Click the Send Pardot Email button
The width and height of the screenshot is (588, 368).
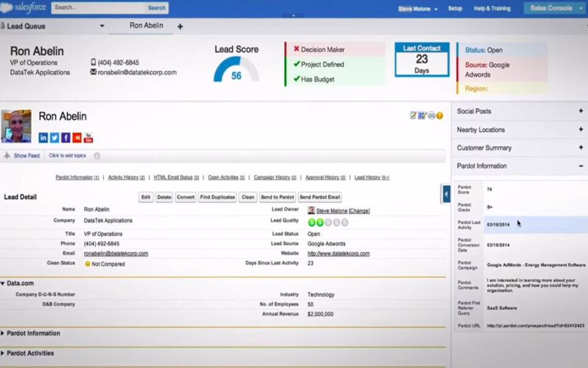(320, 197)
